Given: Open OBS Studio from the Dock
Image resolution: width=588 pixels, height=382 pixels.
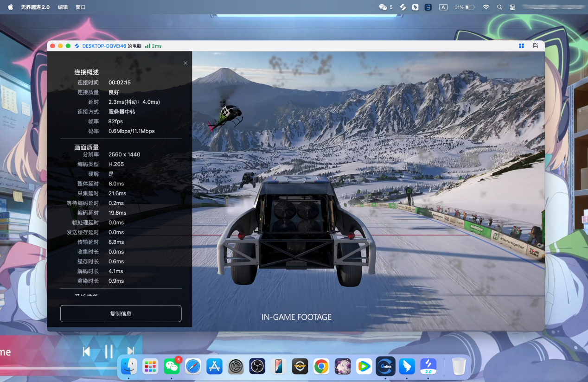Looking at the screenshot, I should pos(257,366).
